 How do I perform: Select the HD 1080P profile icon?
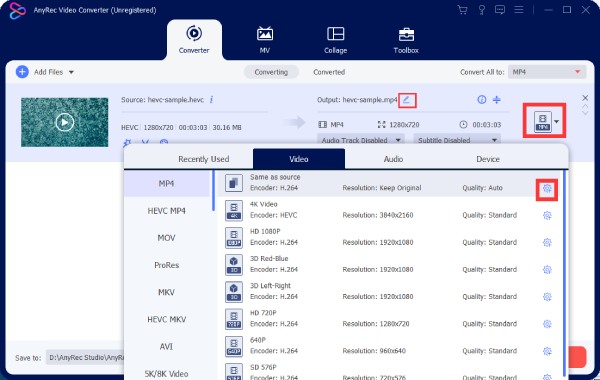click(x=234, y=237)
